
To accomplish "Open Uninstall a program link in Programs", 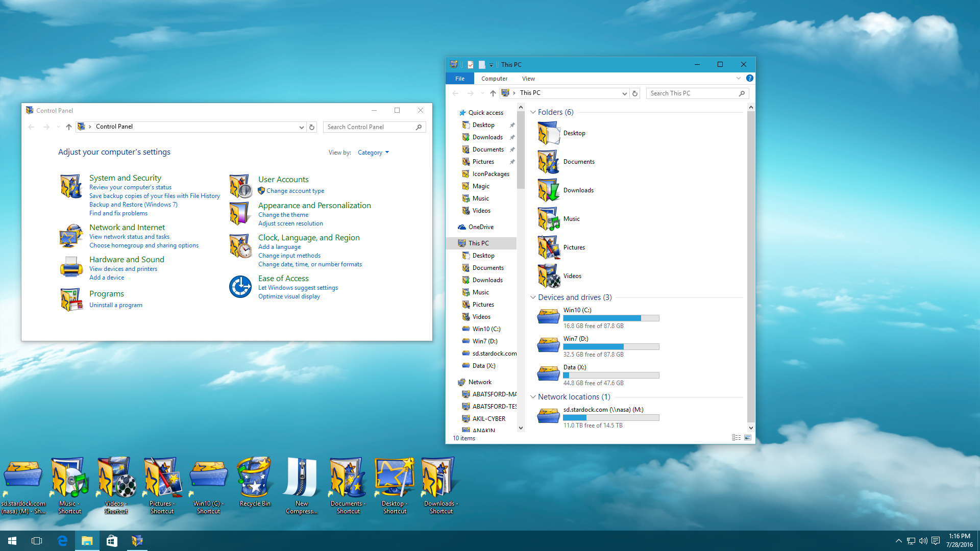I will coord(115,305).
